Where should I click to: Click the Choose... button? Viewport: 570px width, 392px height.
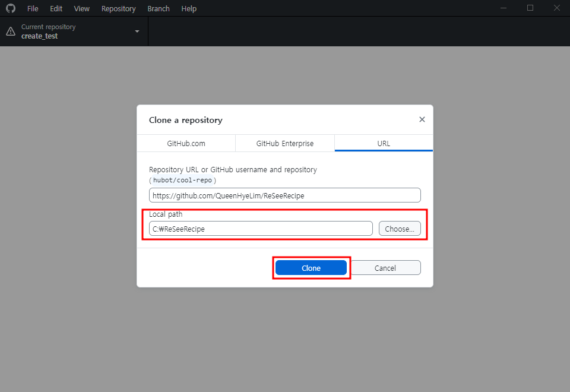pos(400,228)
